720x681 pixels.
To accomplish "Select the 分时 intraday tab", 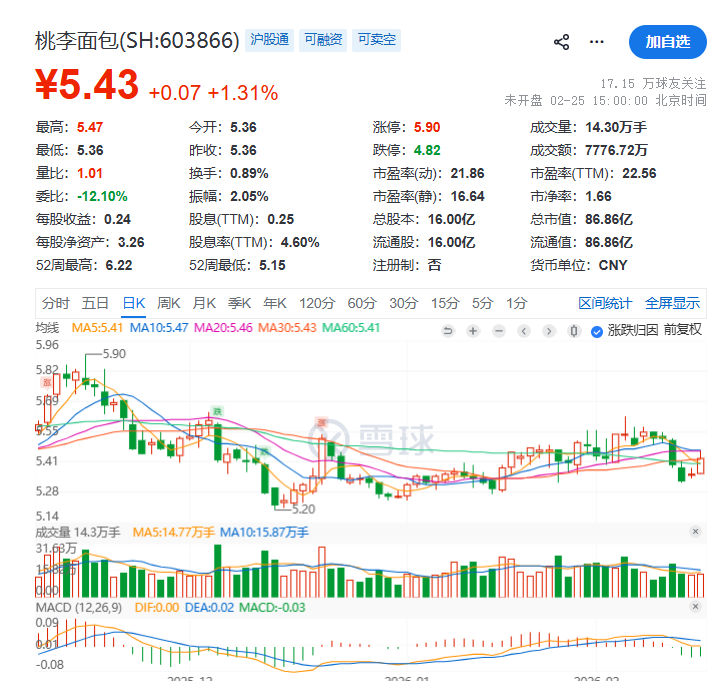I will pos(56,303).
